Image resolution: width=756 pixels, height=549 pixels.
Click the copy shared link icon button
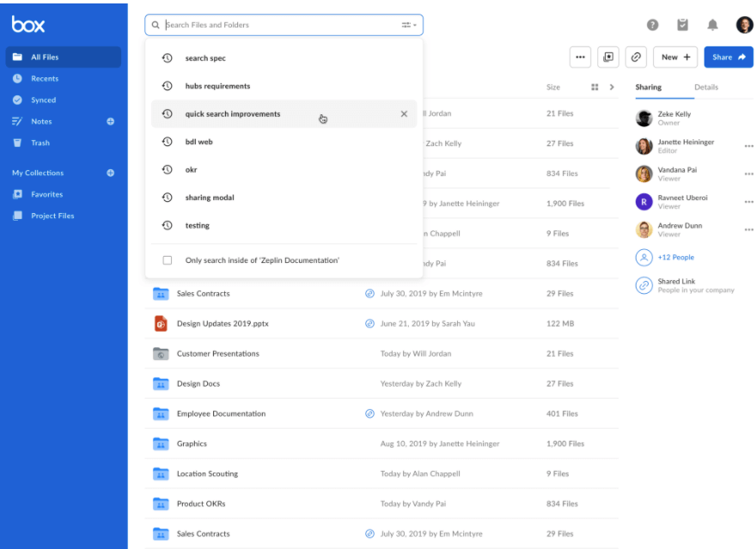[x=636, y=57]
